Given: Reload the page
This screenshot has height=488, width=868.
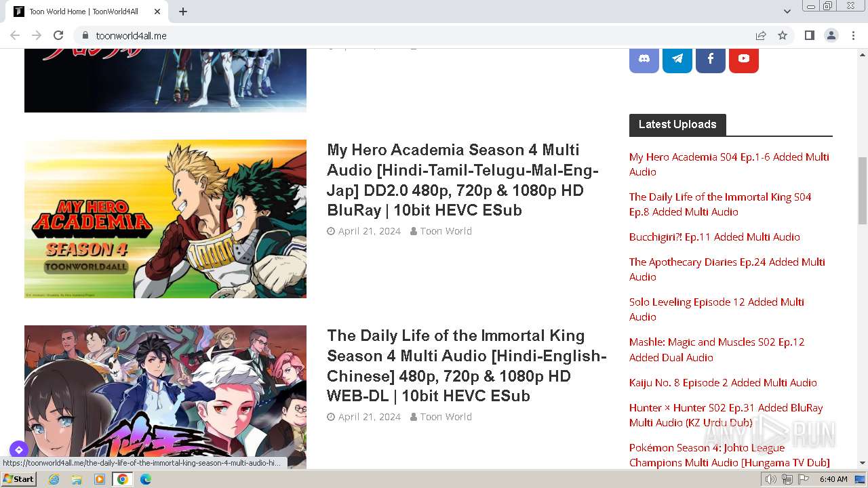Looking at the screenshot, I should tap(58, 35).
